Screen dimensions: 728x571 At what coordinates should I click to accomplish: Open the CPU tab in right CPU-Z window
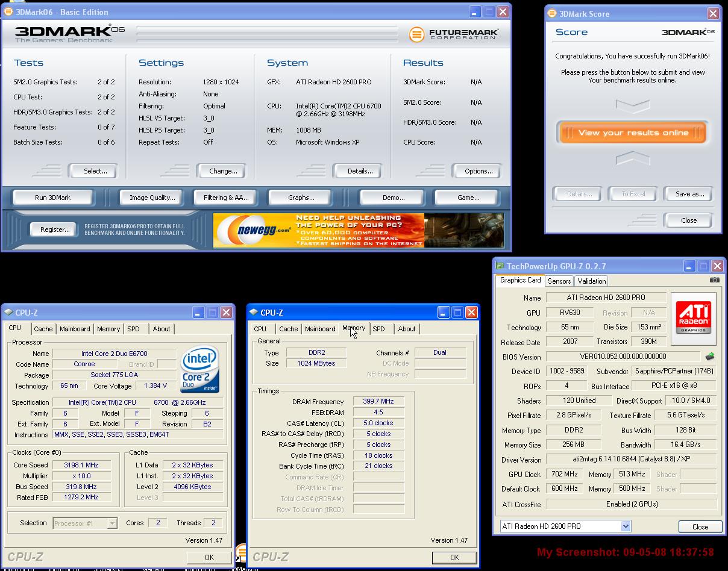260,329
